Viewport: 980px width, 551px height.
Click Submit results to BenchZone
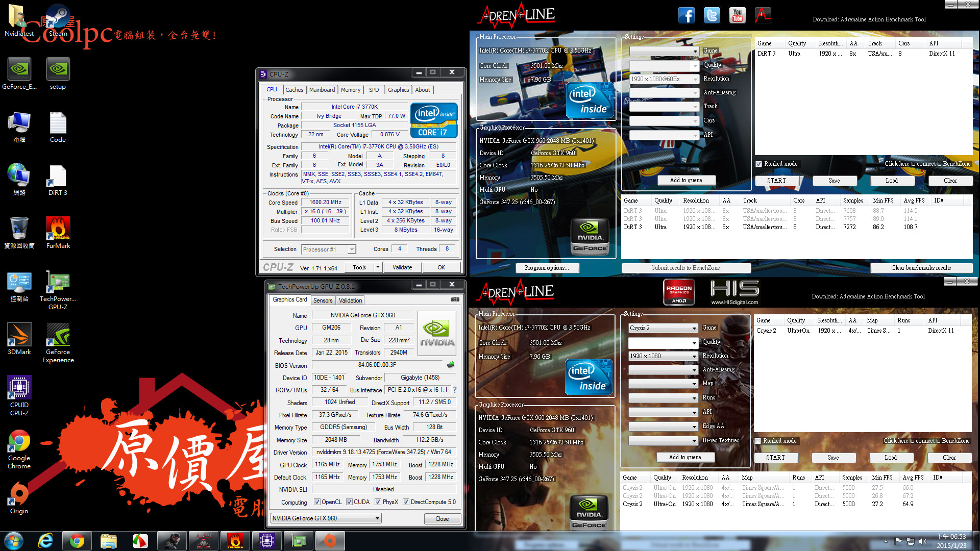click(x=685, y=268)
